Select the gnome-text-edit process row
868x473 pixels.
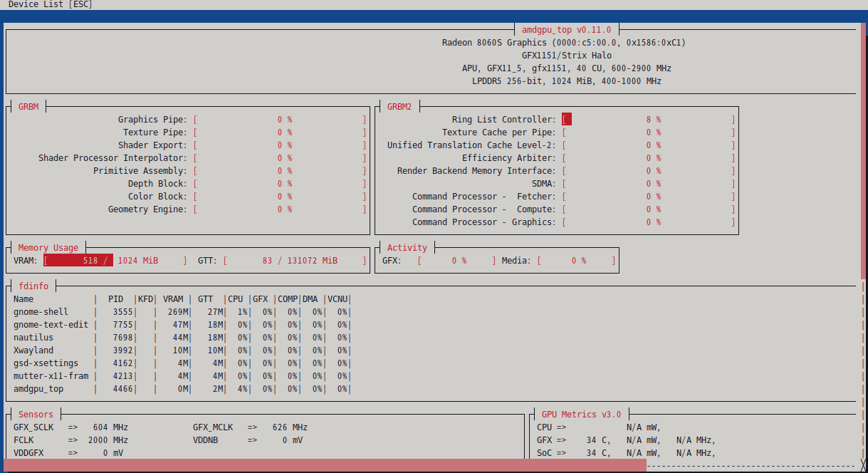click(x=182, y=325)
